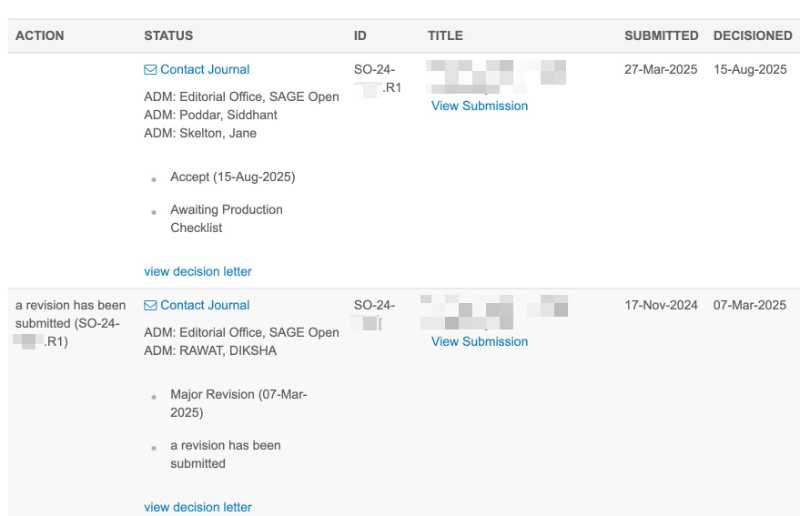Select the Accept (15-Aug-2025) status entry
The height and width of the screenshot is (516, 800).
click(x=232, y=177)
